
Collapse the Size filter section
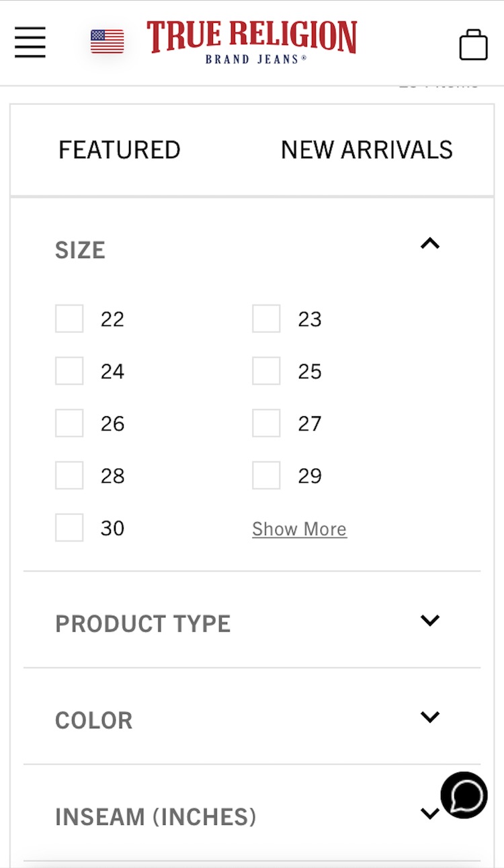coord(429,243)
